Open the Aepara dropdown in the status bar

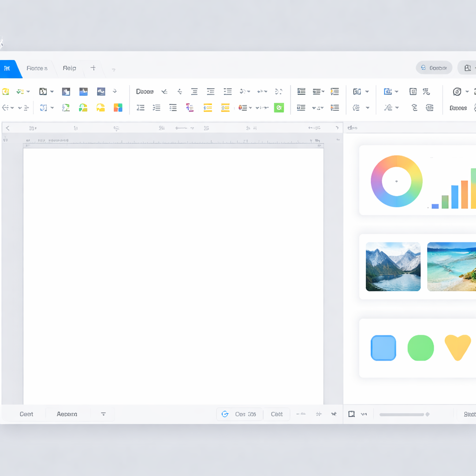(103, 414)
